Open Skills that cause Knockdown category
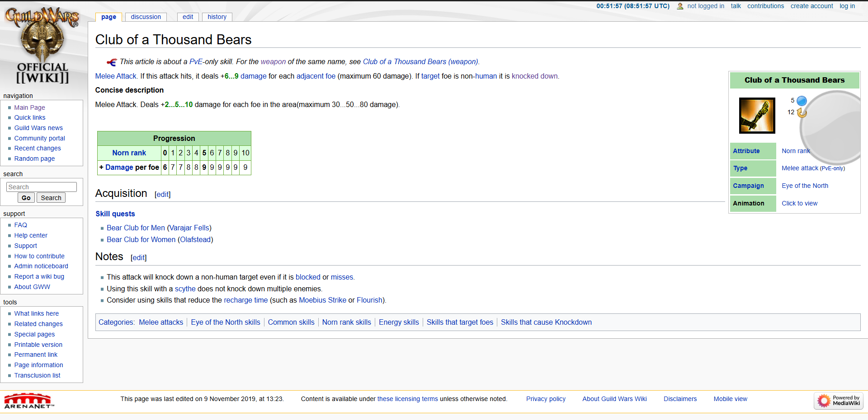868x420 pixels. (x=546, y=322)
